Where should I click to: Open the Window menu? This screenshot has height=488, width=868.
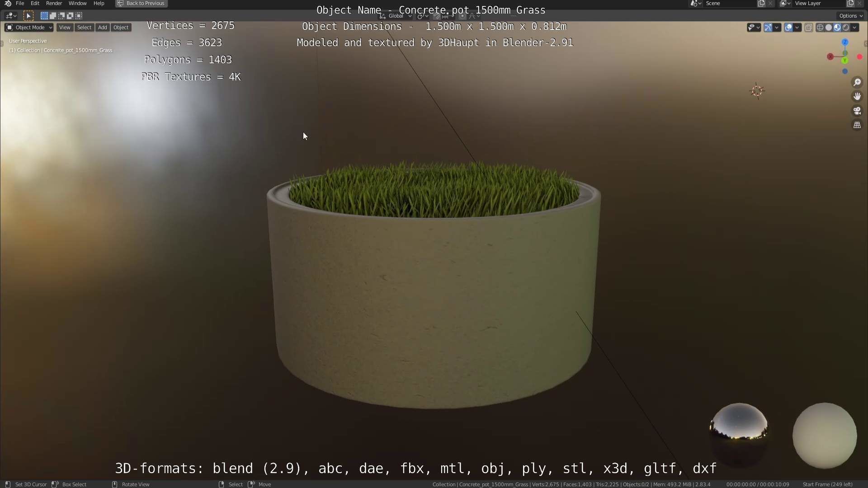point(77,3)
